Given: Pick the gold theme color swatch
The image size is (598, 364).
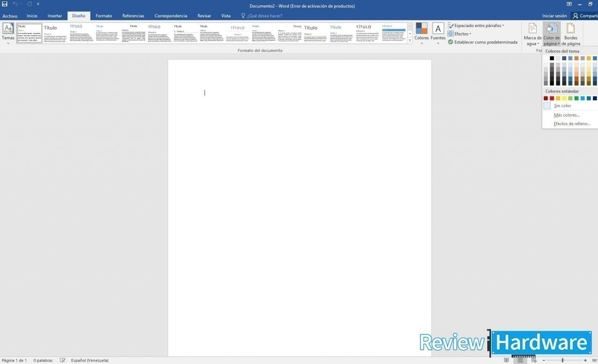Looking at the screenshot, I should [x=589, y=58].
